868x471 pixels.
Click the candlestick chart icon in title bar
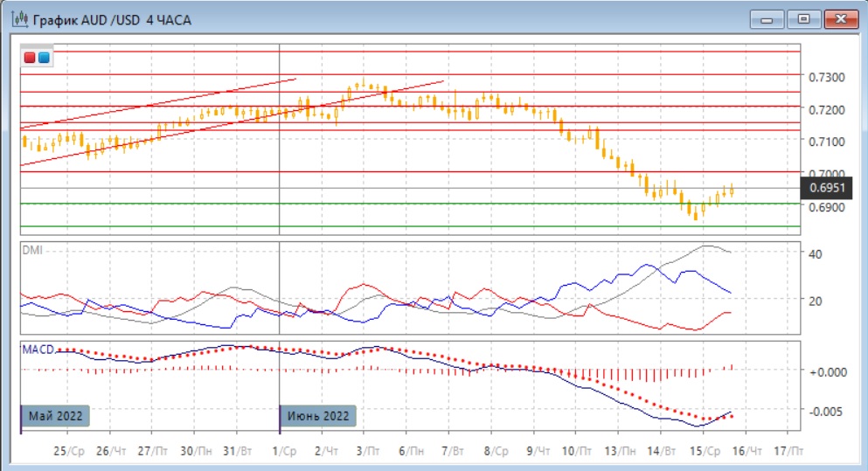(17, 18)
